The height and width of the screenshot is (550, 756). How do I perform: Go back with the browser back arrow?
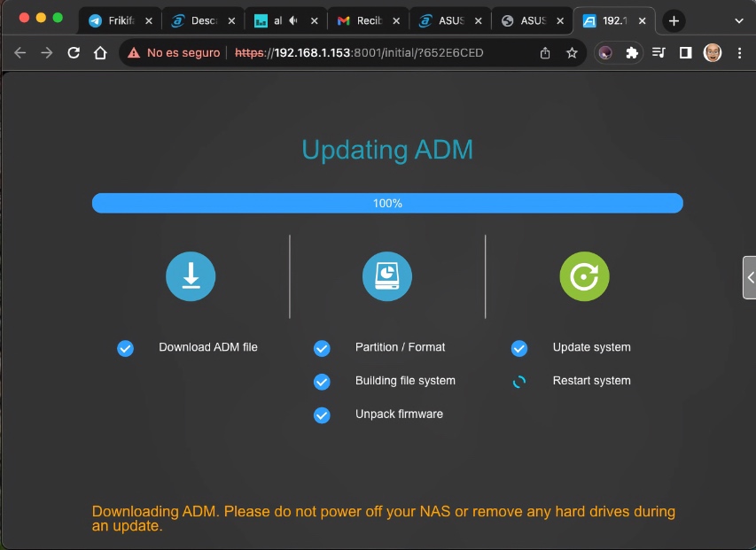(19, 52)
